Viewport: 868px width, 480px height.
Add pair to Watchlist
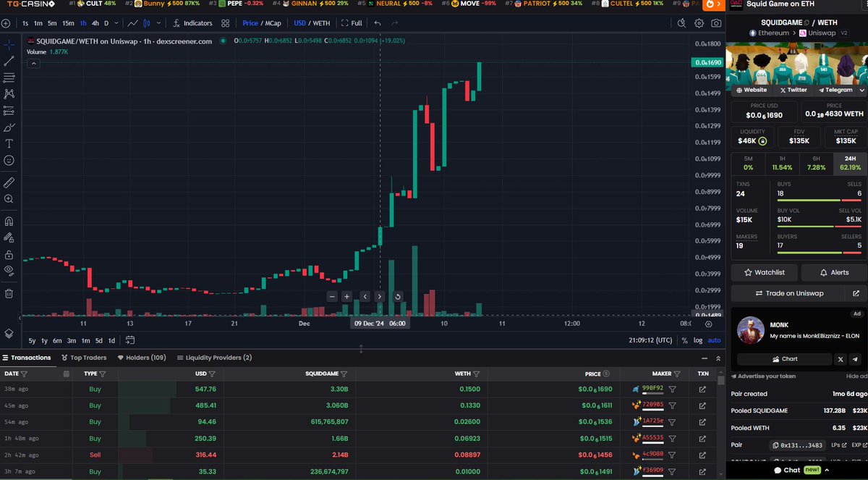(x=764, y=272)
